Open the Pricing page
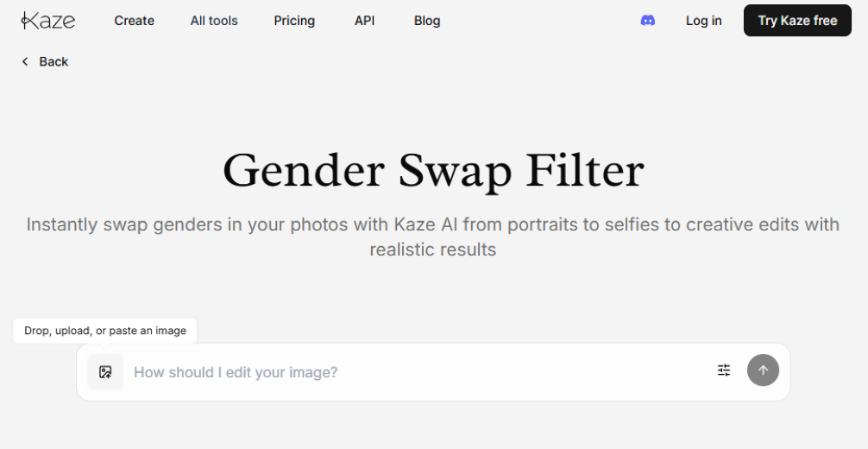The image size is (868, 449). 294,21
